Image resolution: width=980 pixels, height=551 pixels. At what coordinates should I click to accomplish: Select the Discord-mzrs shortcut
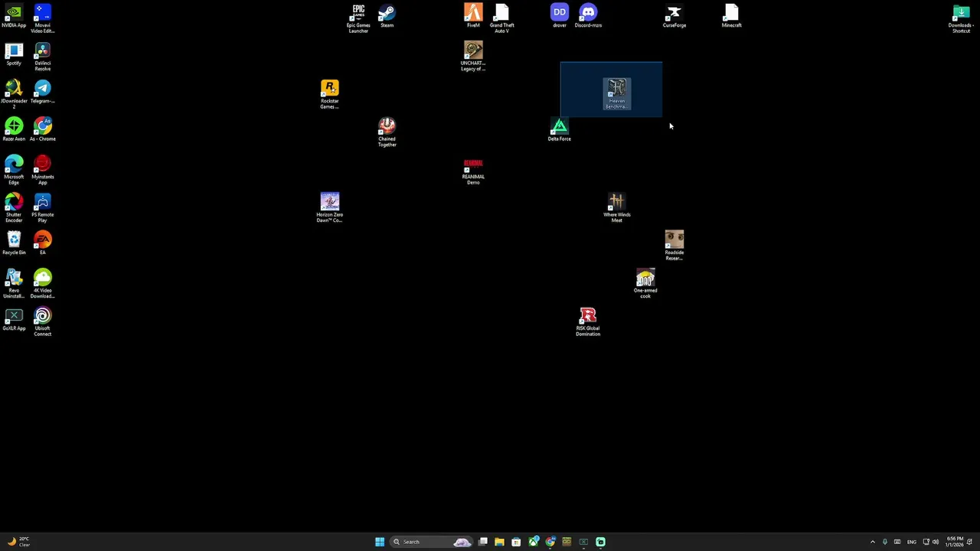point(588,17)
